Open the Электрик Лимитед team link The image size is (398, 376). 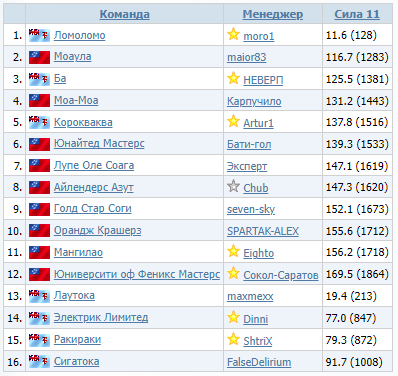pyautogui.click(x=101, y=317)
